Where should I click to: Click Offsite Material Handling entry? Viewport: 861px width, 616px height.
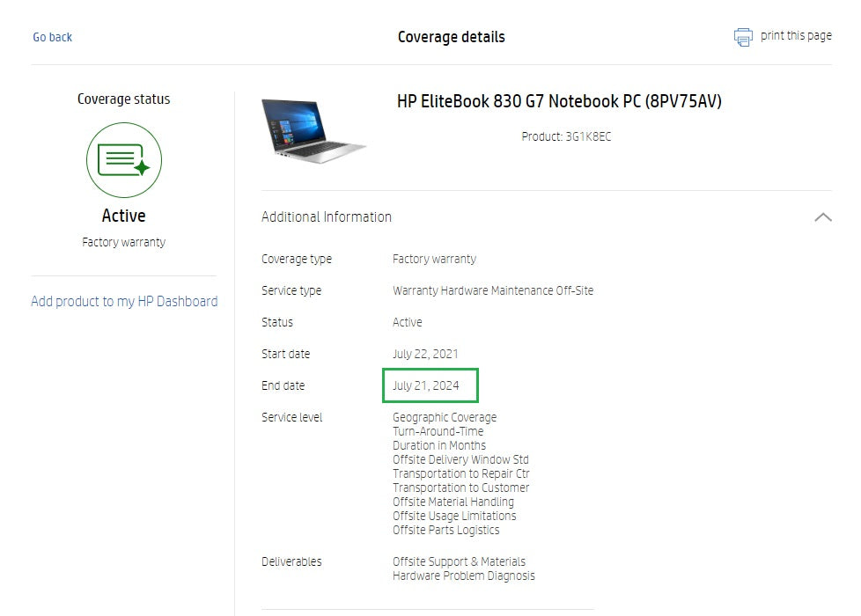coord(453,502)
